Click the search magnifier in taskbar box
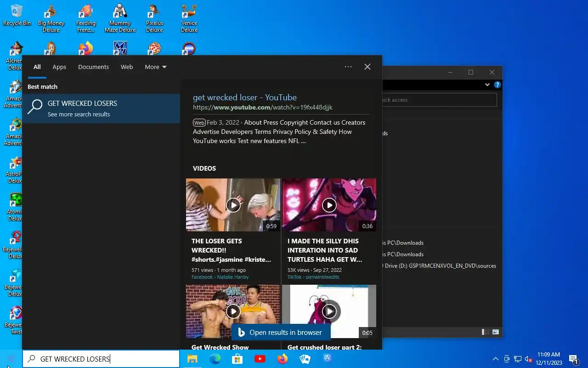 (x=31, y=359)
